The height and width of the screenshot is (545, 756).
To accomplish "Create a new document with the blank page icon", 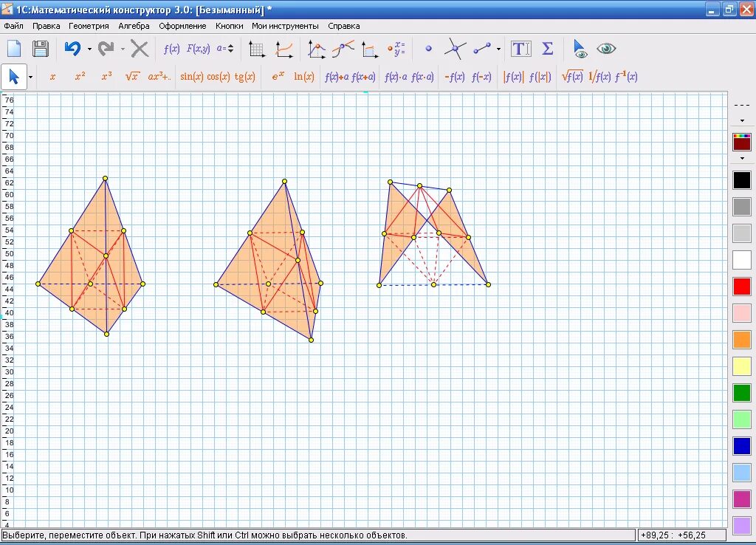I will pyautogui.click(x=14, y=49).
